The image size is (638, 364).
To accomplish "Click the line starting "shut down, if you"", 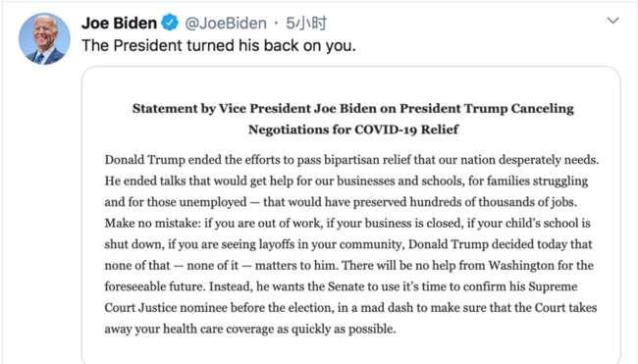I will tap(348, 244).
